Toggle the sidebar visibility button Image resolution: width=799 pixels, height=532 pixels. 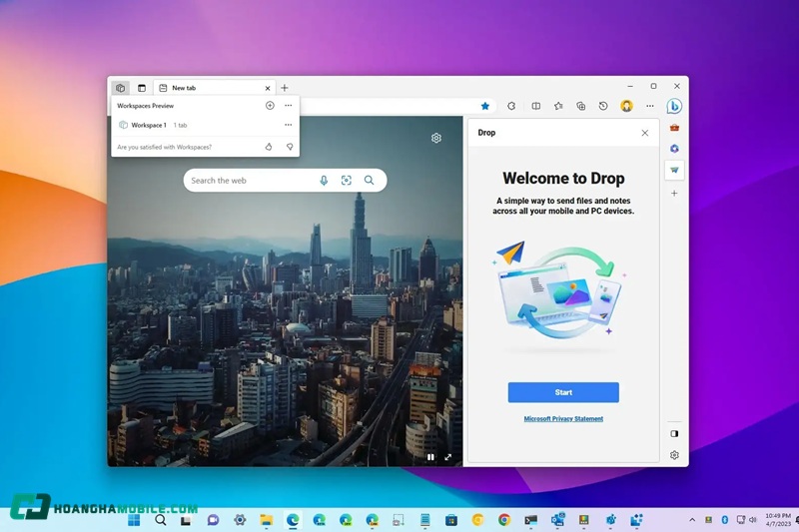pos(674,434)
